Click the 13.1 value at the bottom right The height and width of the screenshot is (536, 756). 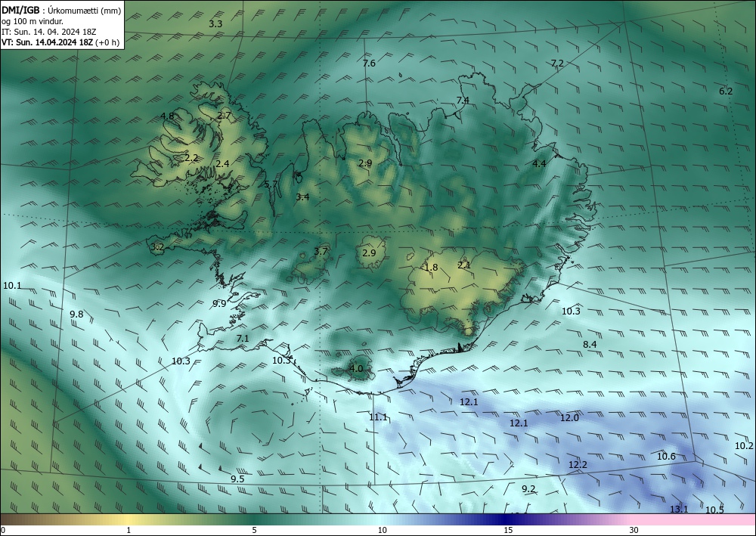pos(679,509)
